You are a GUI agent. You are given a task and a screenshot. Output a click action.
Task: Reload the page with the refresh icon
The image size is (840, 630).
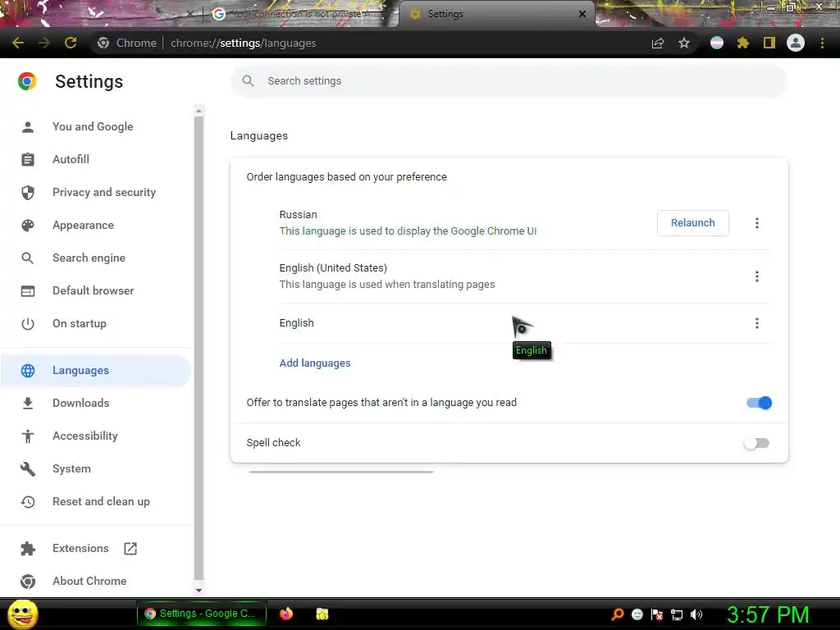point(71,43)
